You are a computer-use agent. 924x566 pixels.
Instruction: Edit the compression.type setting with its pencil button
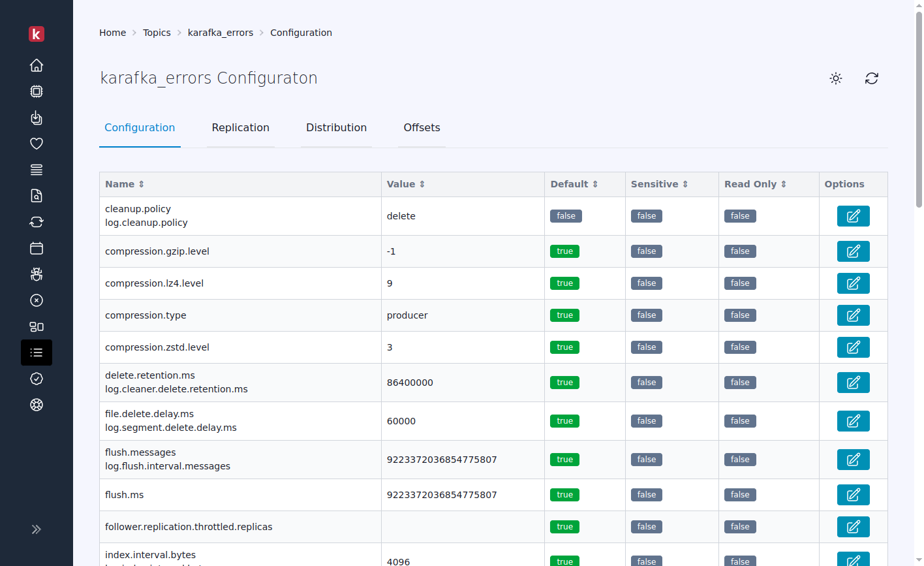[x=853, y=315]
